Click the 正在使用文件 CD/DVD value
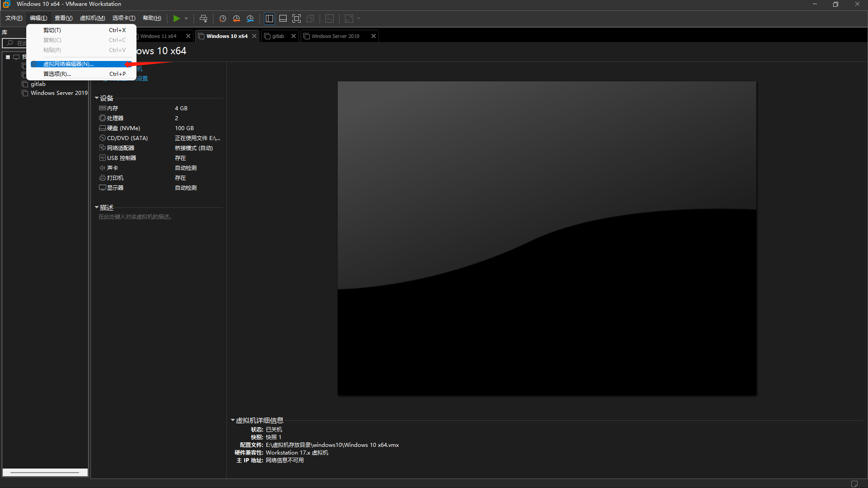868x488 pixels. (198, 138)
